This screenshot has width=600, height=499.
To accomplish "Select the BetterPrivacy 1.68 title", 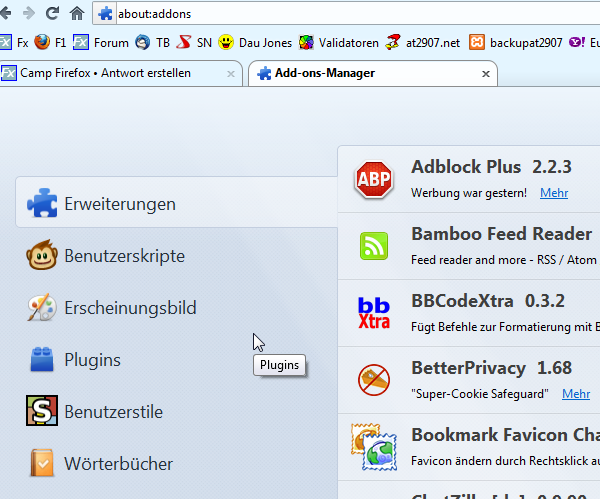I will [x=491, y=368].
